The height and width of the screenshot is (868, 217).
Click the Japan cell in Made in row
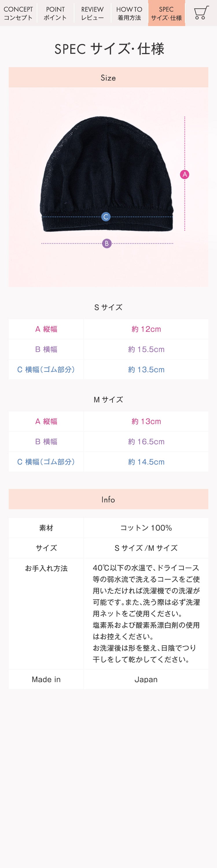(146, 680)
